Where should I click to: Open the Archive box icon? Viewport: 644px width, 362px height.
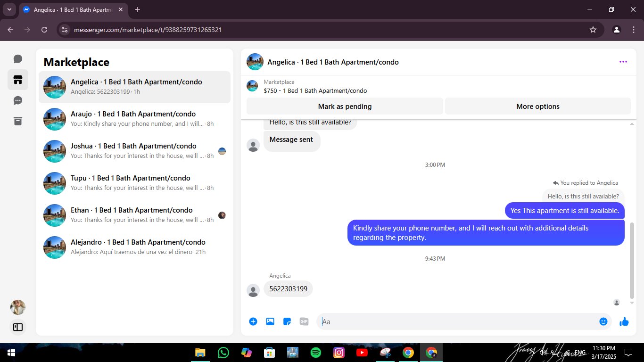(x=18, y=121)
